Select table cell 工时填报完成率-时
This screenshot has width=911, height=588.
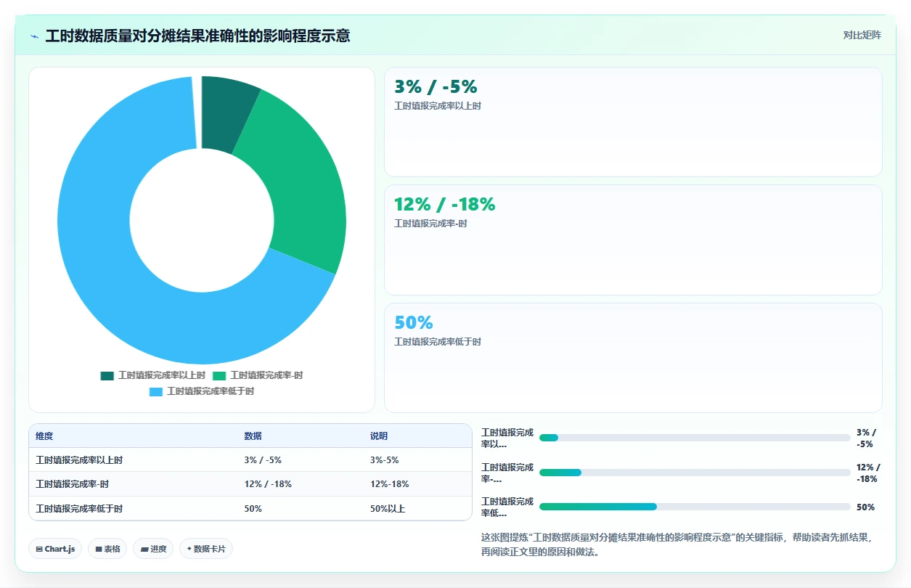134,484
